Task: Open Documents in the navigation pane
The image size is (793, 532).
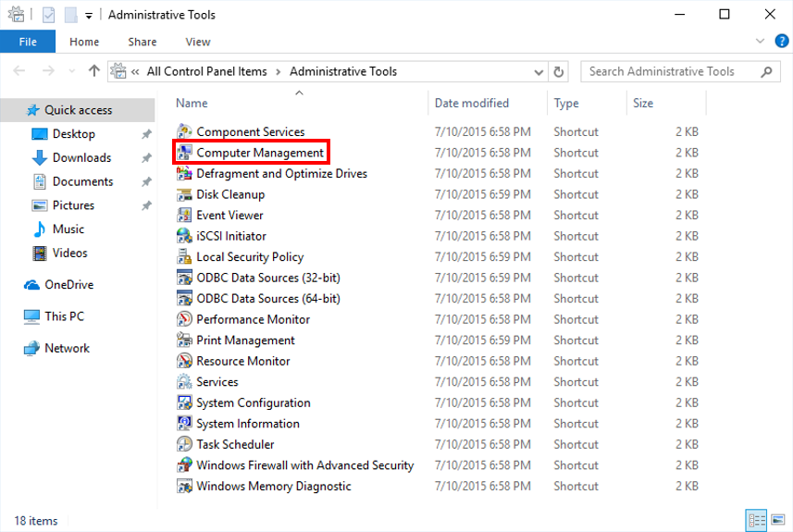Action: click(x=82, y=181)
